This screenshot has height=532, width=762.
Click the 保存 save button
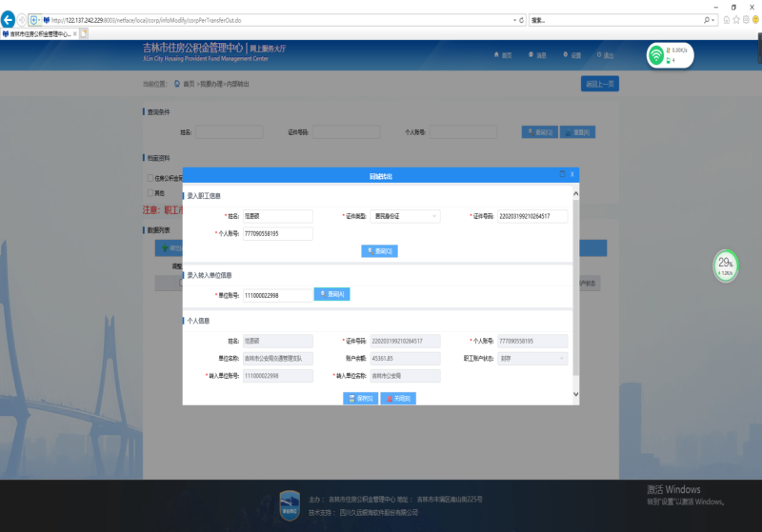[x=360, y=399]
